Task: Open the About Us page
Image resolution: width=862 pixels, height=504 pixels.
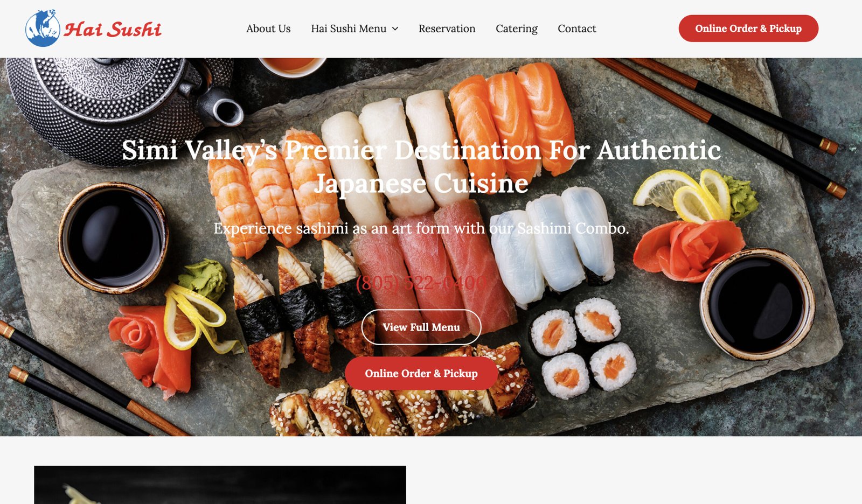Action: point(268,29)
